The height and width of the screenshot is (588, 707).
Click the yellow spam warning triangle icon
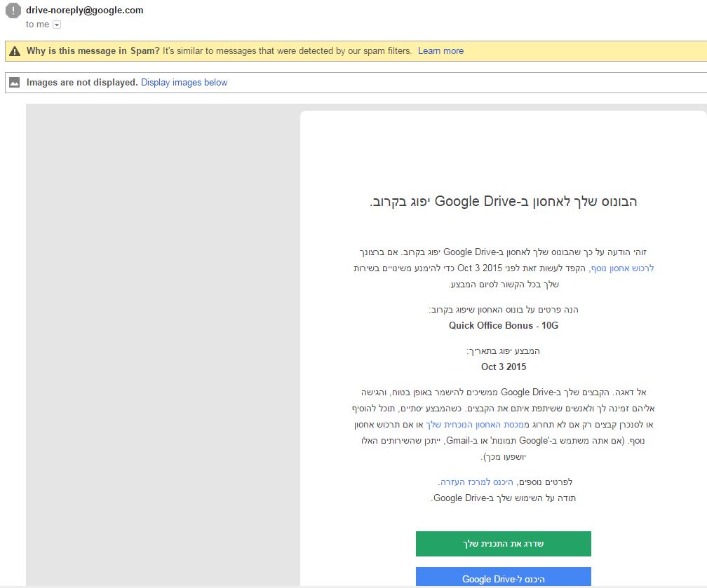point(15,51)
